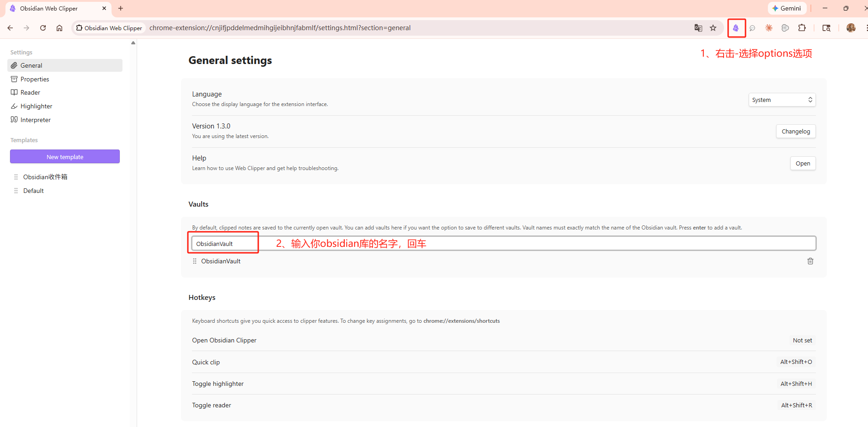Click the sidebar scroll up arrow

[x=133, y=43]
